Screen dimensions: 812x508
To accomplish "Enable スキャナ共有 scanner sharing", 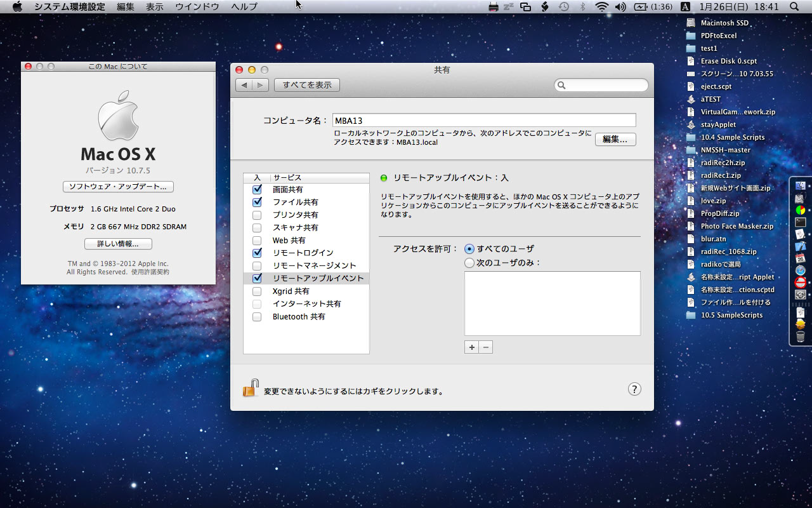I will (257, 227).
